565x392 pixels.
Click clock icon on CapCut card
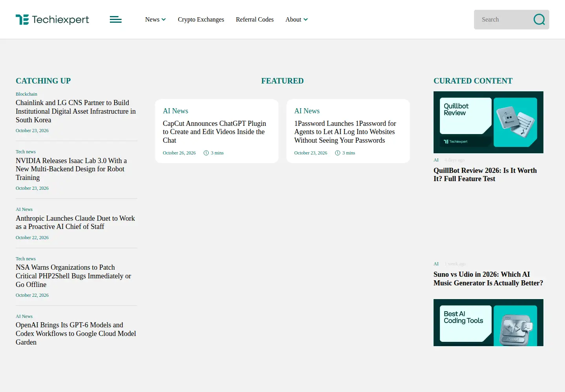(x=206, y=153)
